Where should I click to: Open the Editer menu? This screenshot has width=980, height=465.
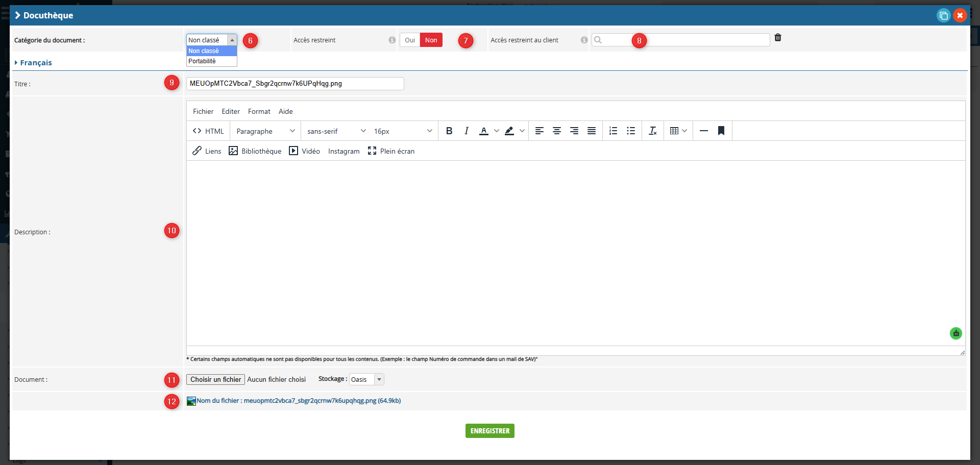(x=231, y=111)
